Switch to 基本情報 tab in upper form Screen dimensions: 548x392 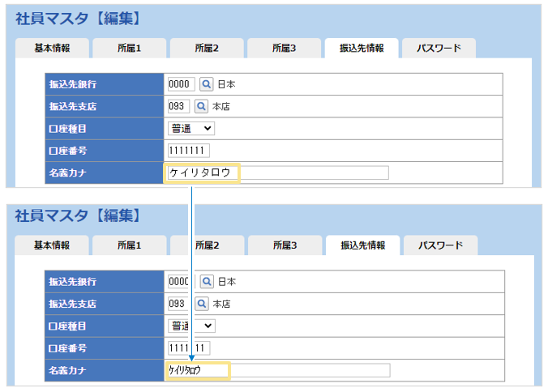pos(52,49)
